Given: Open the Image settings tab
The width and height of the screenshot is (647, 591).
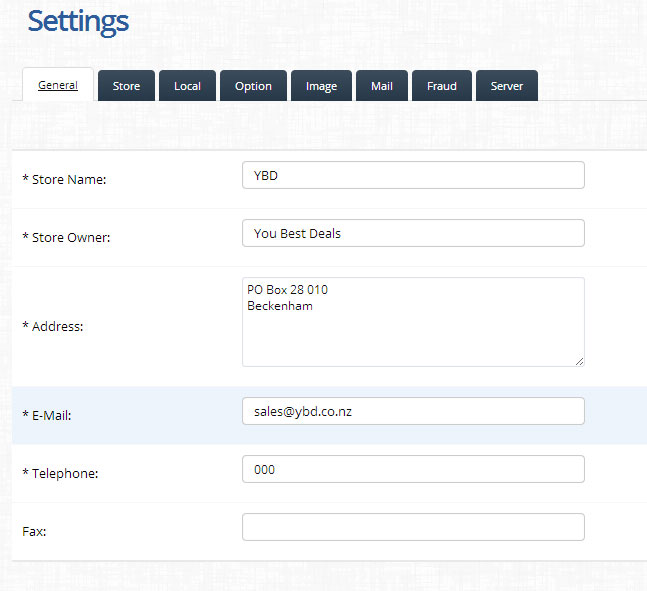Looking at the screenshot, I should (x=321, y=86).
